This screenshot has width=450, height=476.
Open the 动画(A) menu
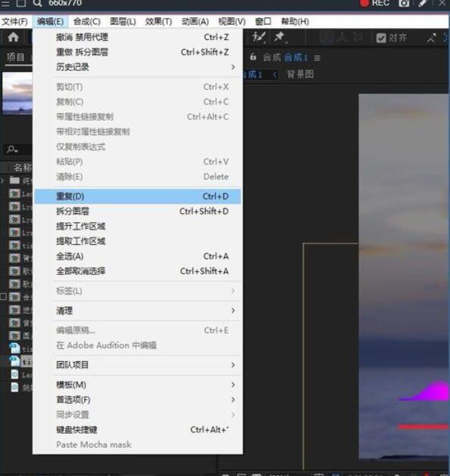coord(195,22)
